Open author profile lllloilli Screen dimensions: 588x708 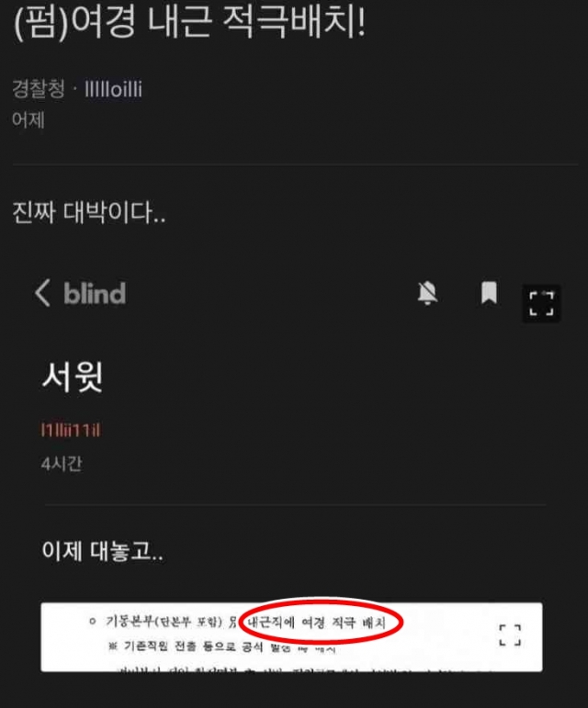113,89
